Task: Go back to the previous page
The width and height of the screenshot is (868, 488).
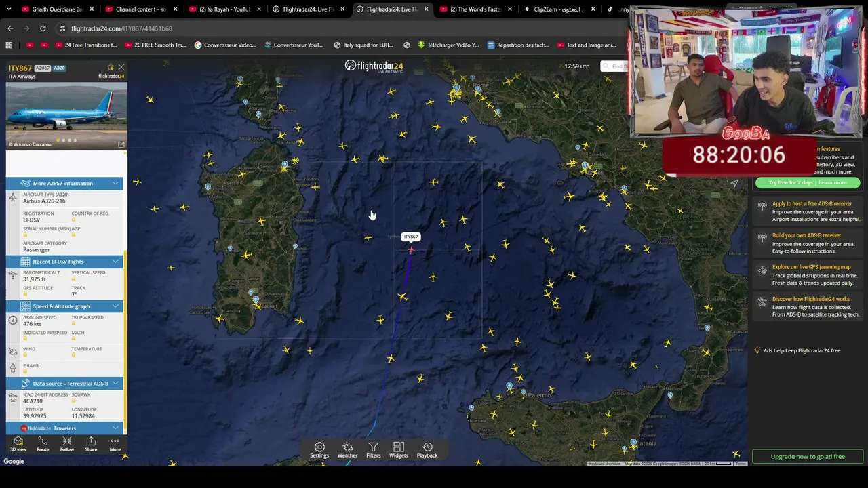Action: tap(10, 28)
